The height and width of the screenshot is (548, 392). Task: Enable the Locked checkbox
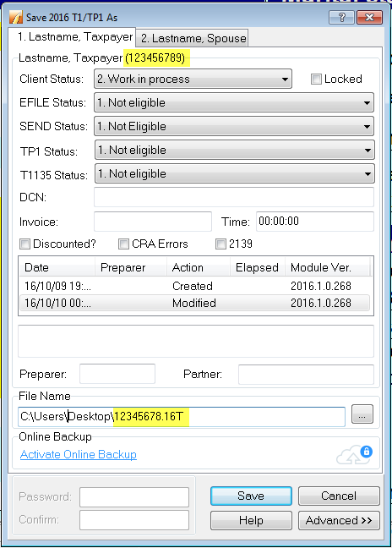tap(316, 79)
